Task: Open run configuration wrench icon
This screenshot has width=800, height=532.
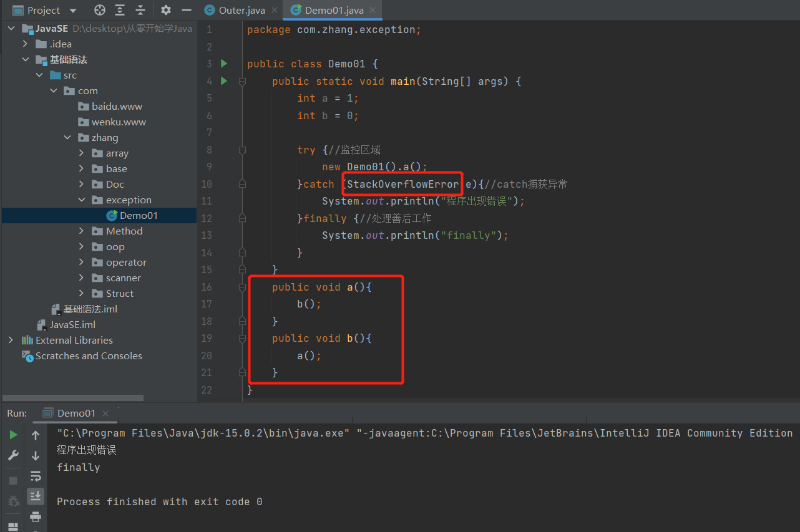Action: tap(13, 455)
